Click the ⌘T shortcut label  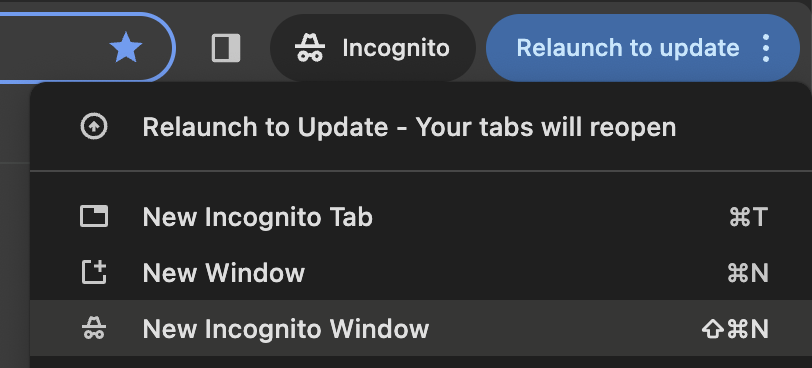[748, 217]
